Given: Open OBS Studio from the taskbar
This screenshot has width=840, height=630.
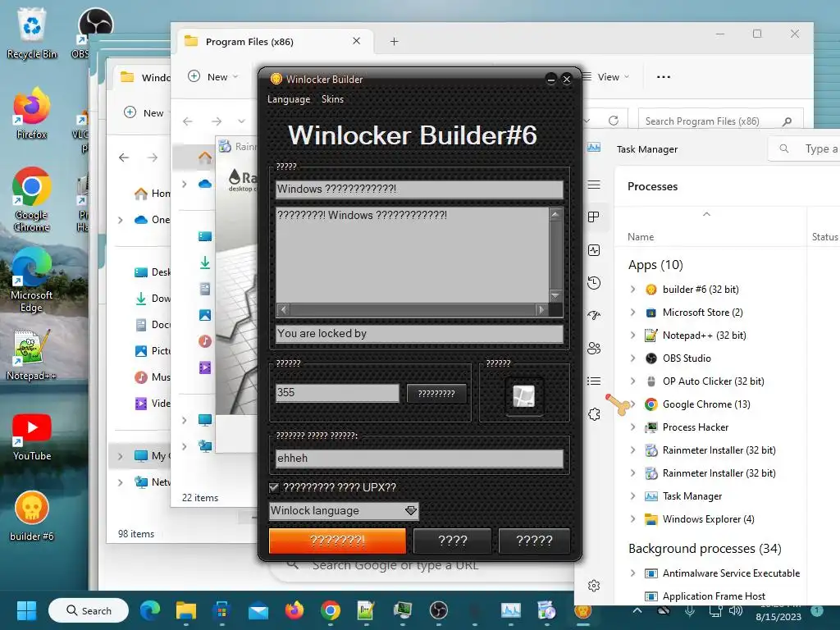Looking at the screenshot, I should (438, 610).
